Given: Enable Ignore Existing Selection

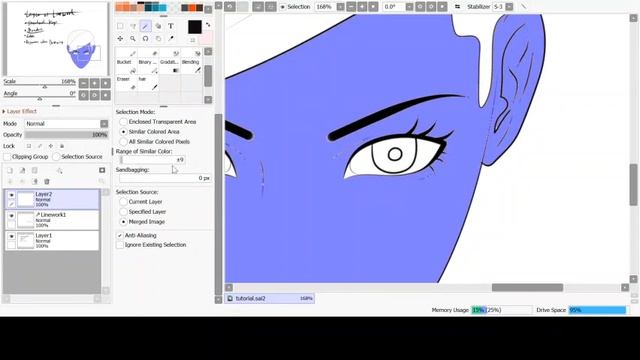Looking at the screenshot, I should coord(120,245).
